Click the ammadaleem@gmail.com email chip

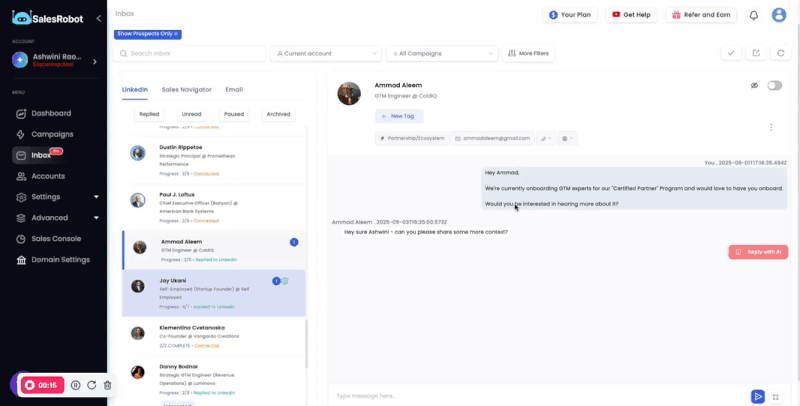tap(493, 138)
